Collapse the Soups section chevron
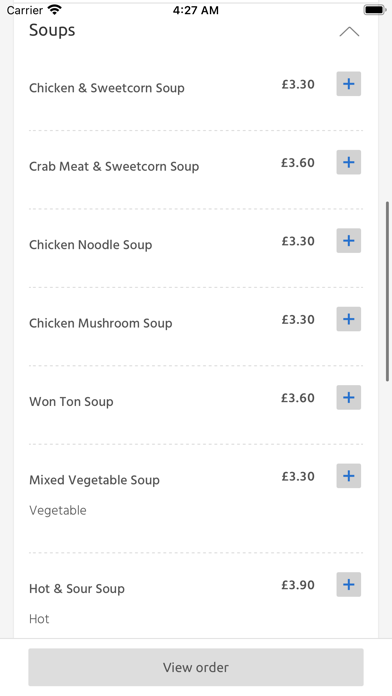The height and width of the screenshot is (696, 392). click(x=349, y=32)
